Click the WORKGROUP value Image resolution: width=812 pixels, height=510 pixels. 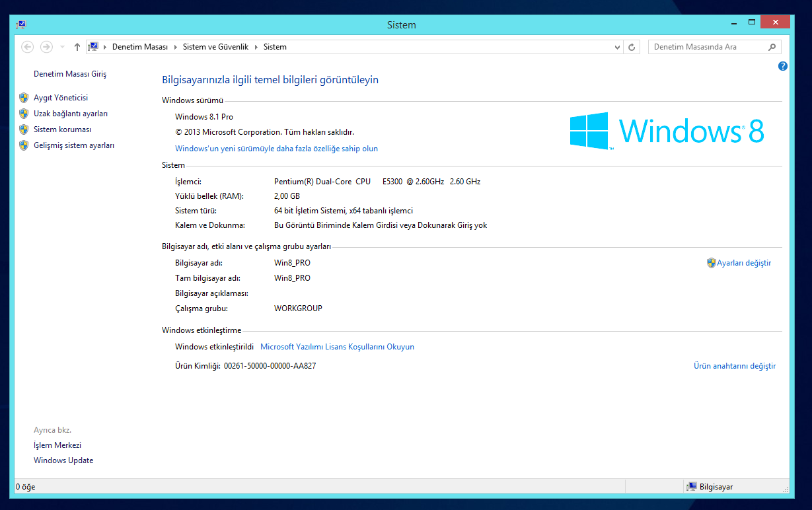point(298,309)
